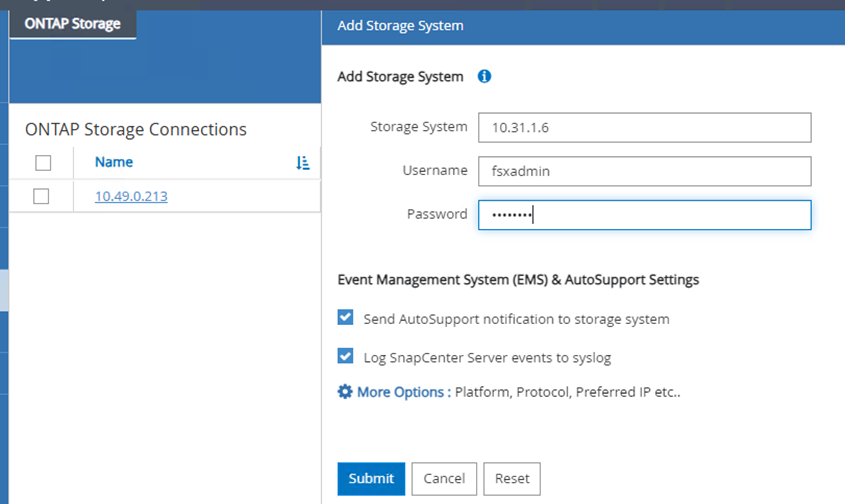The image size is (845, 504).
Task: Uncheck Send AutoSupport notification checkbox
Action: 346,318
